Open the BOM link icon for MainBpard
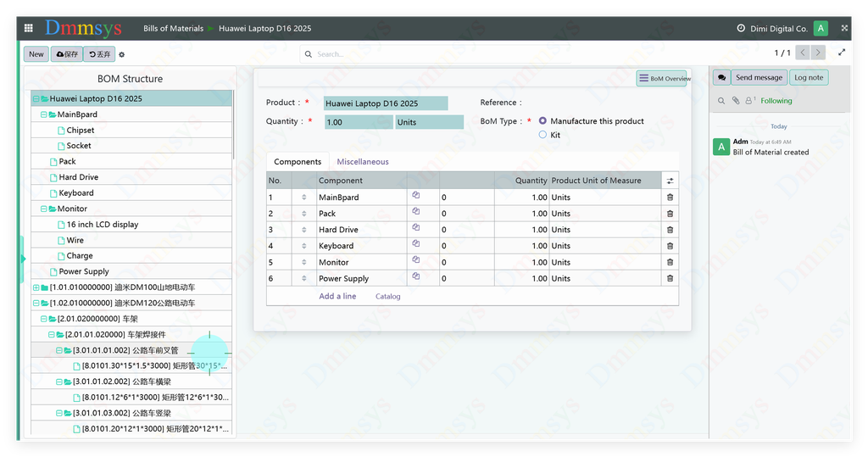 415,195
